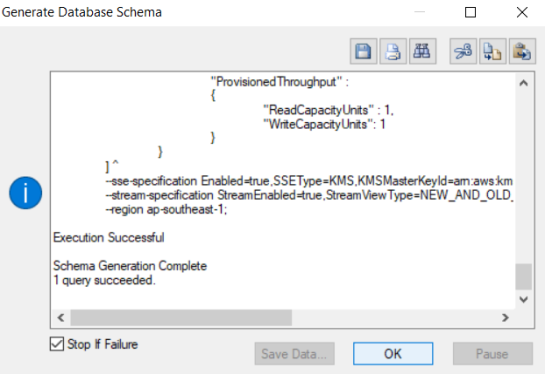Click the down arrow of the vertical scrollbar

click(x=523, y=299)
